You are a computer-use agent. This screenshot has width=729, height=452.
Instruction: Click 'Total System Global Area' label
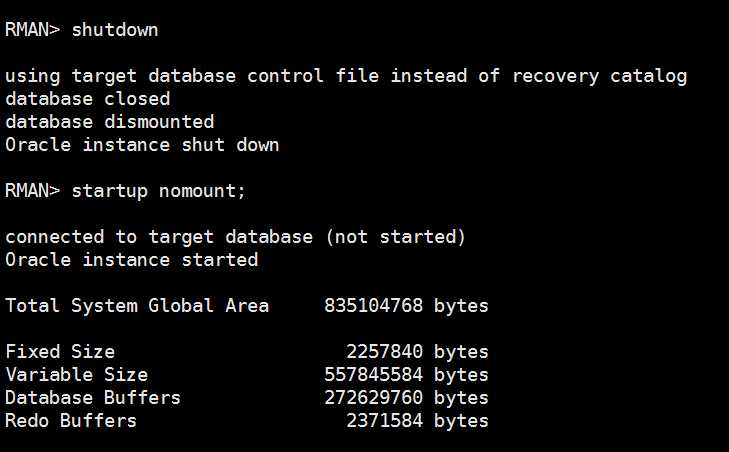point(137,306)
